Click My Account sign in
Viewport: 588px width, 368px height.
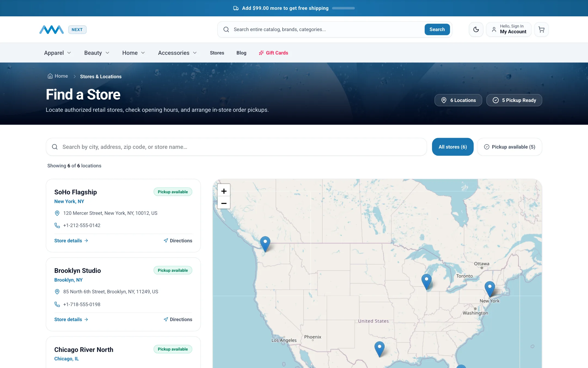pyautogui.click(x=509, y=29)
